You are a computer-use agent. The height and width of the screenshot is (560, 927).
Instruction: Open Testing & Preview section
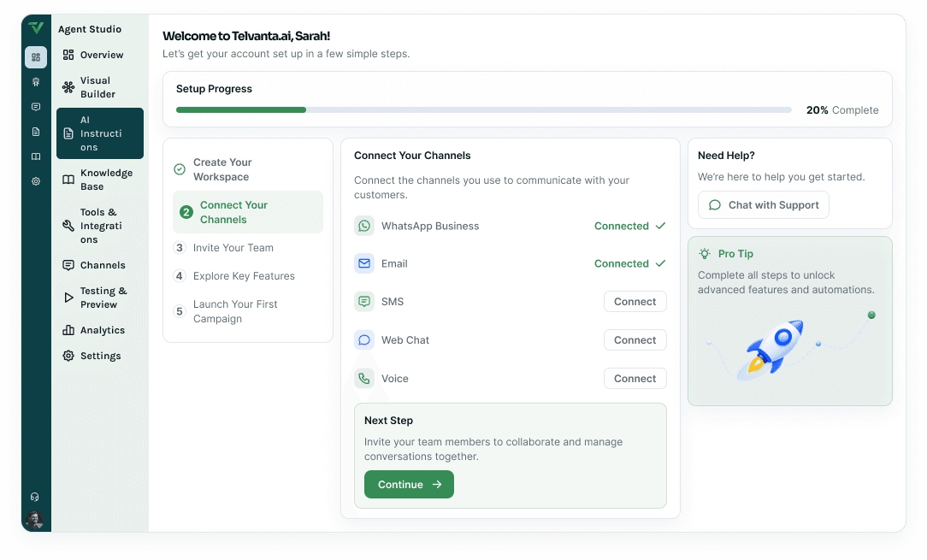(100, 298)
